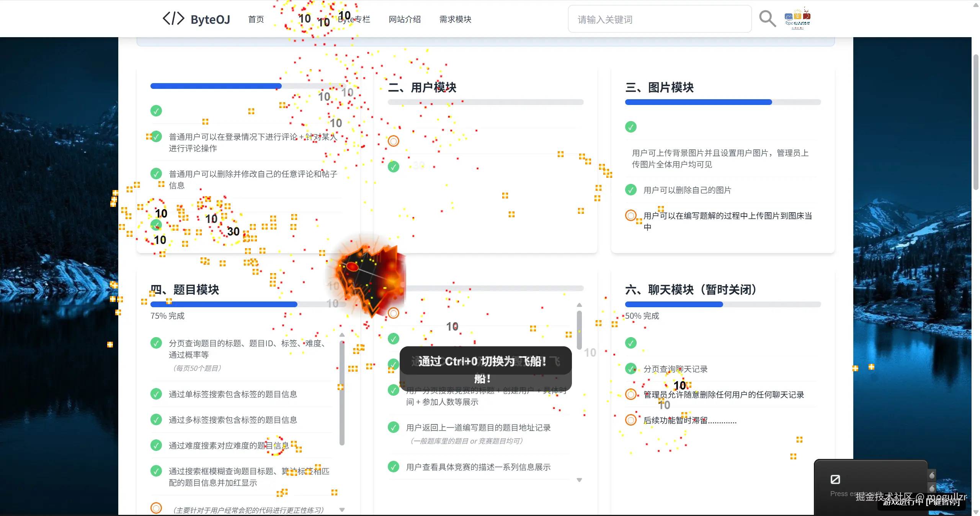Image resolution: width=980 pixels, height=516 pixels.
Task: Click the ByteOJ code bracket logo
Action: [173, 19]
